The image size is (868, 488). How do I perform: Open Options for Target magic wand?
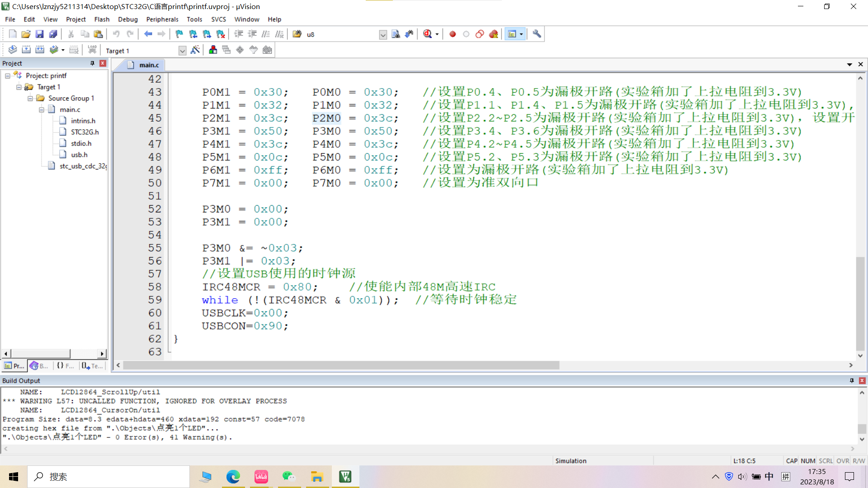[x=195, y=50]
